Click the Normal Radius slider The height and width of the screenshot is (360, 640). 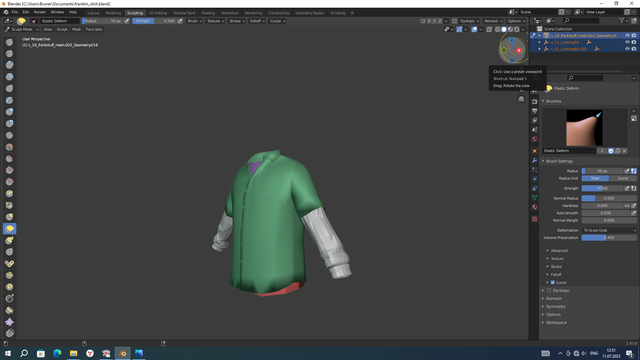[x=609, y=198]
